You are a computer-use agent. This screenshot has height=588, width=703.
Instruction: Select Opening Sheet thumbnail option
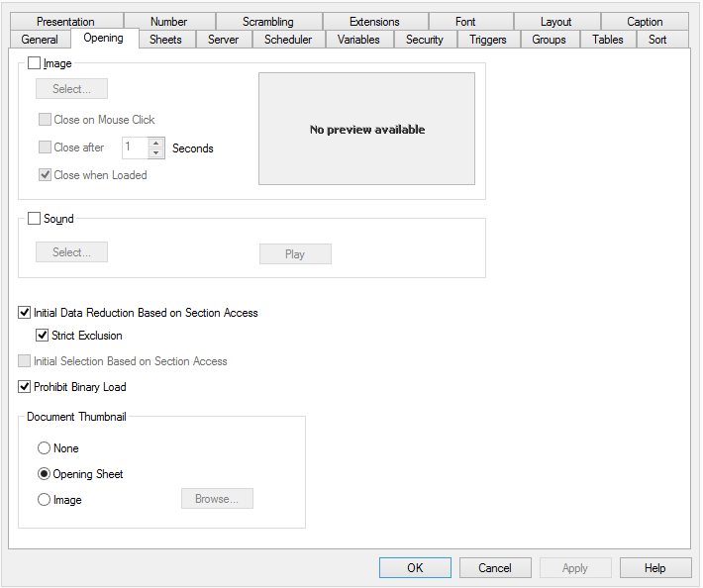coord(44,474)
